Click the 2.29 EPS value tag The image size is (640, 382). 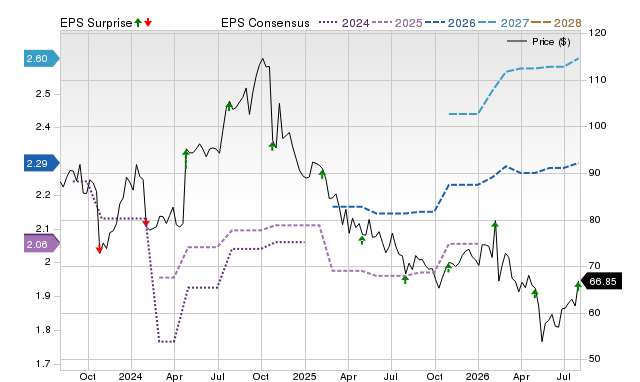pos(41,163)
